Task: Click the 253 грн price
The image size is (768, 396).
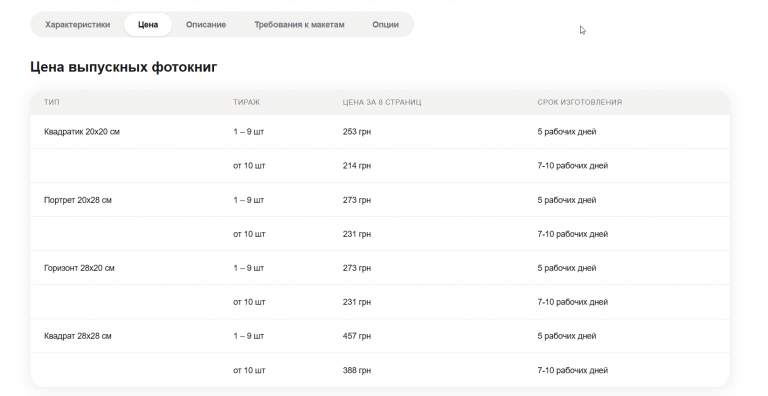Action: click(357, 131)
